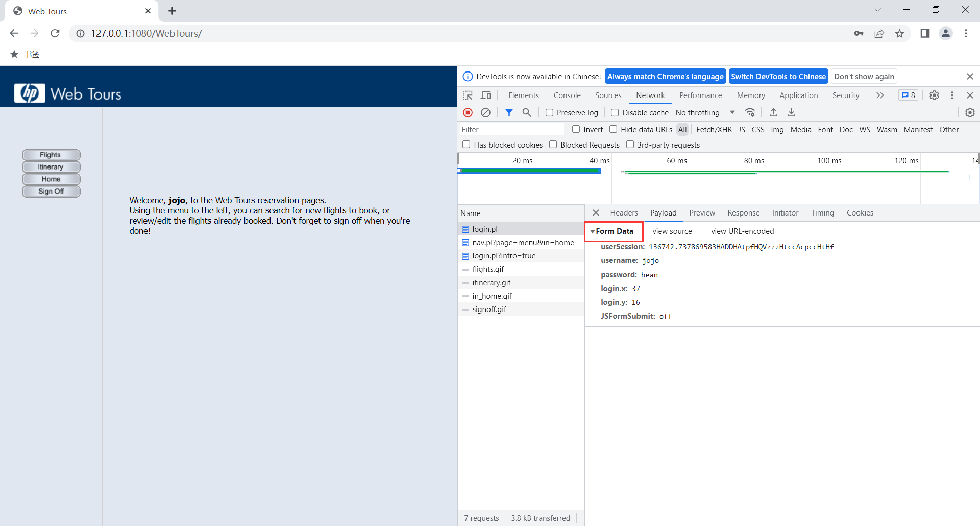Click the address bar URL

click(x=146, y=33)
